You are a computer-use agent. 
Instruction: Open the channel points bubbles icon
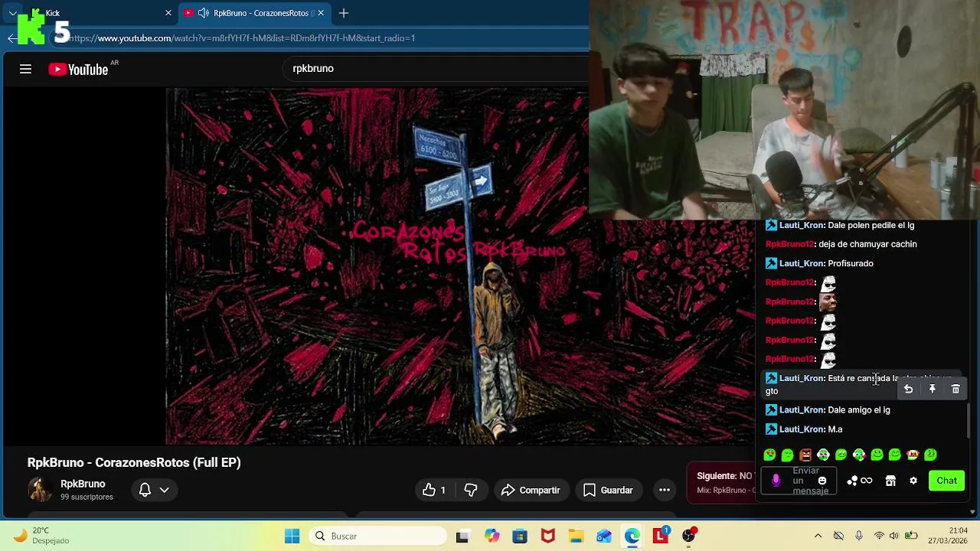tap(852, 481)
